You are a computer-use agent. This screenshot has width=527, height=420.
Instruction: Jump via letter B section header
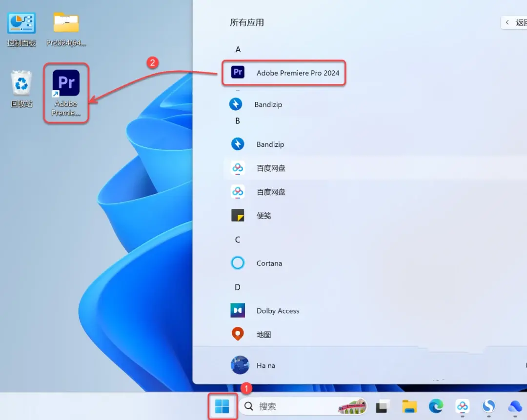(x=238, y=120)
